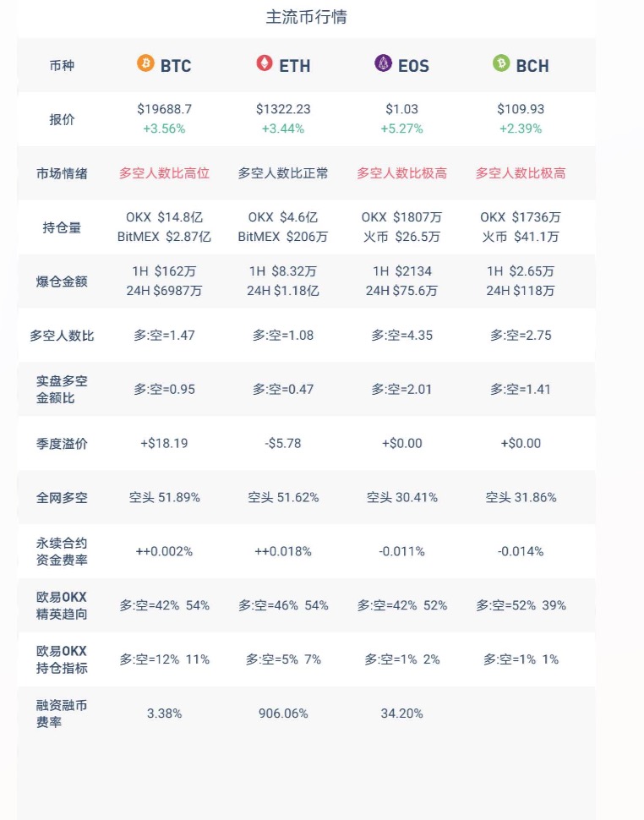Click the 欧易OKX精英趋向 row label
The width and height of the screenshot is (644, 820).
point(62,605)
